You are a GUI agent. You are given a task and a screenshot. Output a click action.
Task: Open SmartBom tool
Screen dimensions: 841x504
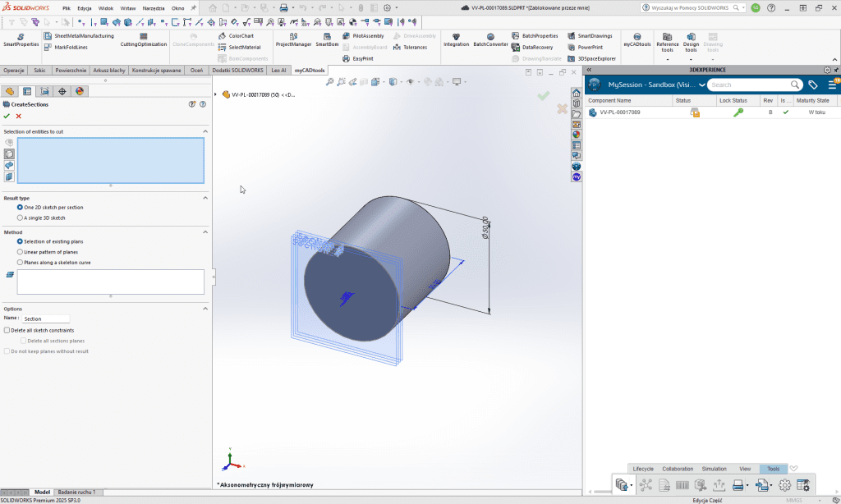point(327,39)
